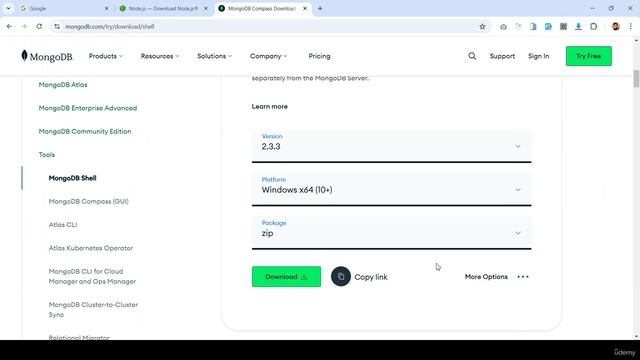Switch to the Node.js download tab

click(163, 8)
